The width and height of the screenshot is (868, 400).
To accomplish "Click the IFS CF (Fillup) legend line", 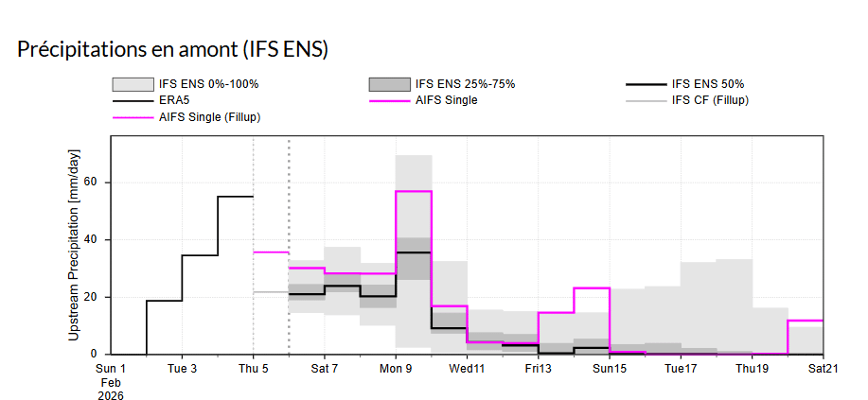I will tap(645, 100).
